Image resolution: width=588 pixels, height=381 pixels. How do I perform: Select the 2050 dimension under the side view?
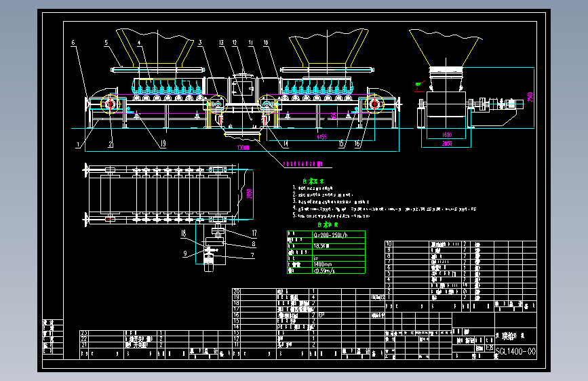[x=447, y=143]
